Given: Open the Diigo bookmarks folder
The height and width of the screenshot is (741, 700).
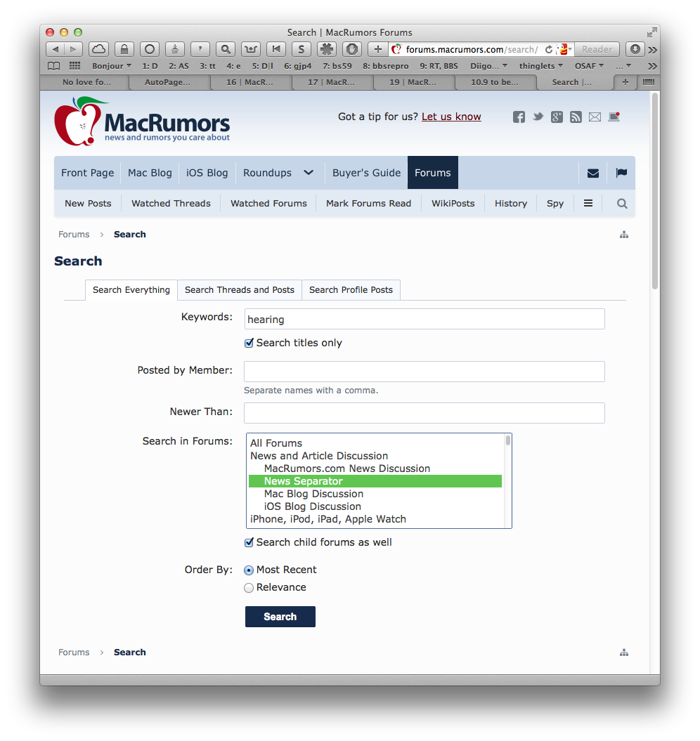Looking at the screenshot, I should (x=488, y=66).
